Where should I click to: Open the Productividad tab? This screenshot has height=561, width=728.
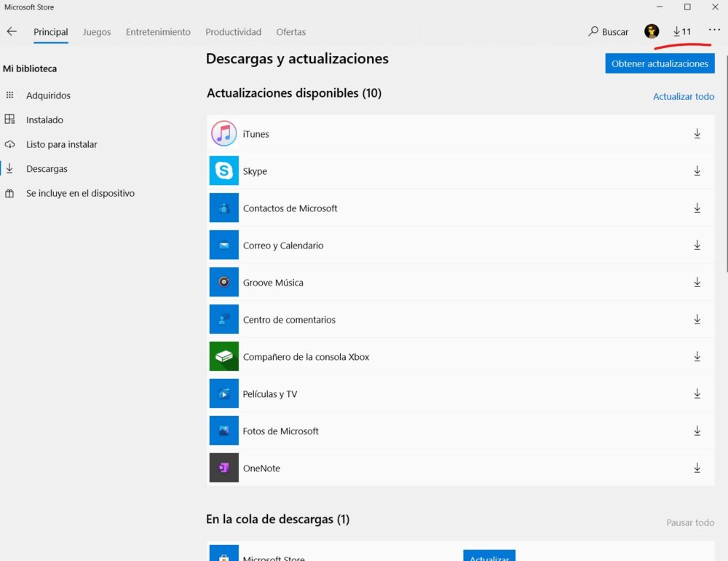click(x=233, y=32)
